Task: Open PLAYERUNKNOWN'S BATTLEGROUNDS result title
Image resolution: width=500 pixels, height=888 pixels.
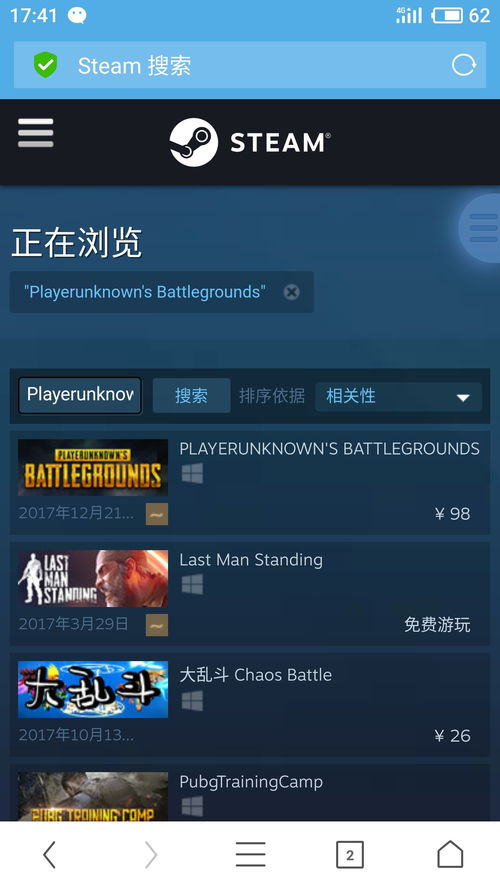Action: click(330, 449)
